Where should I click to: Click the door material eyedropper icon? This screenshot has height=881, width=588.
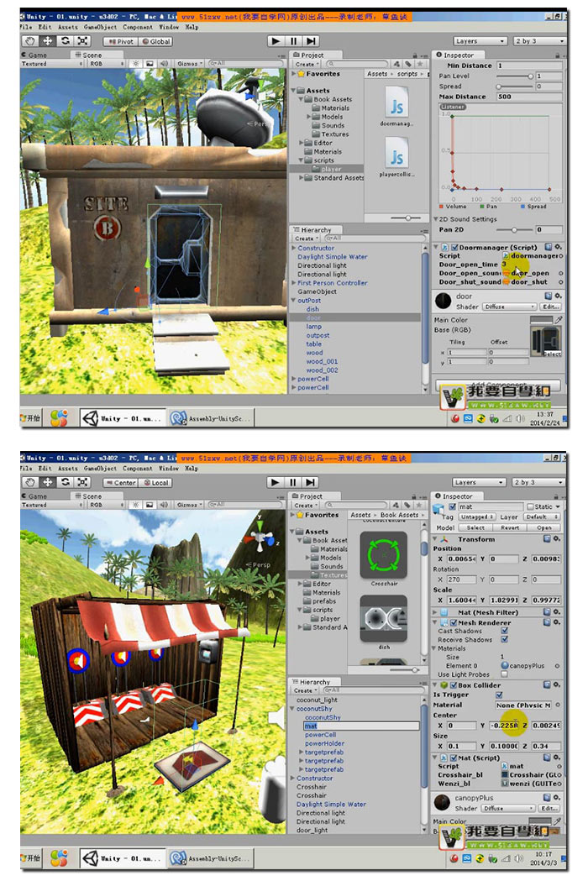click(559, 319)
